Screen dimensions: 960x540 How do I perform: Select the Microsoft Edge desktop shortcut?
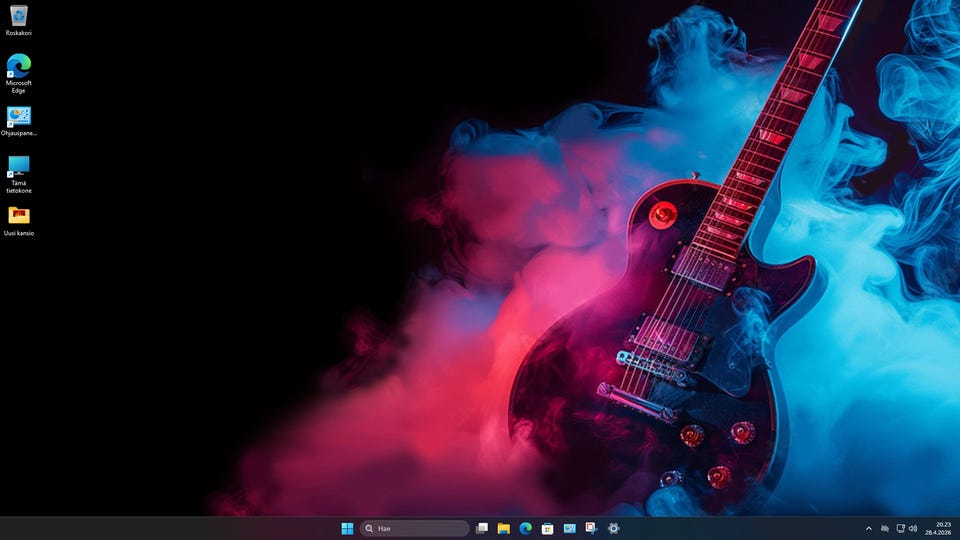click(18, 73)
